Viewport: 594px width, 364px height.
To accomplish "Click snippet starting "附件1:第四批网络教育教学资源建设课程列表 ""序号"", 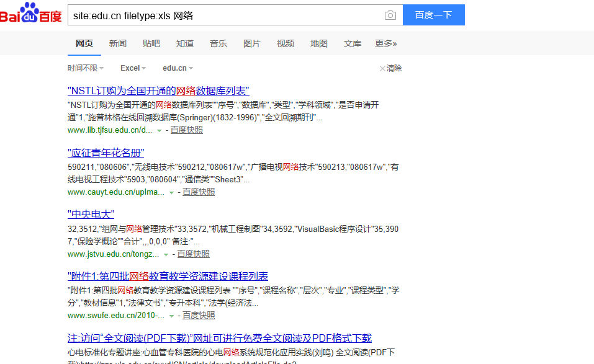I will point(233,296).
